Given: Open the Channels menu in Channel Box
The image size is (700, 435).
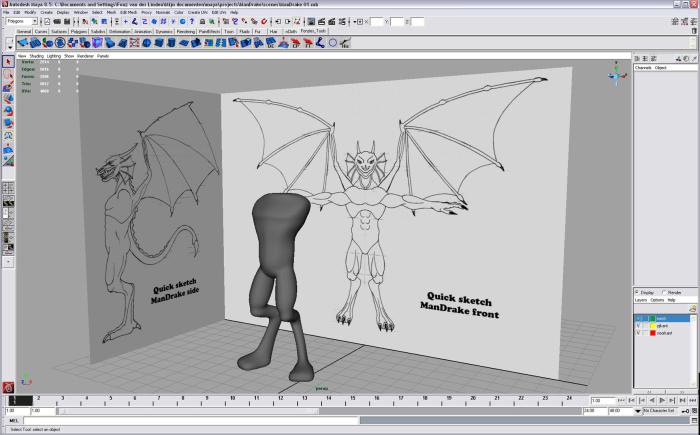Looking at the screenshot, I should [x=643, y=67].
